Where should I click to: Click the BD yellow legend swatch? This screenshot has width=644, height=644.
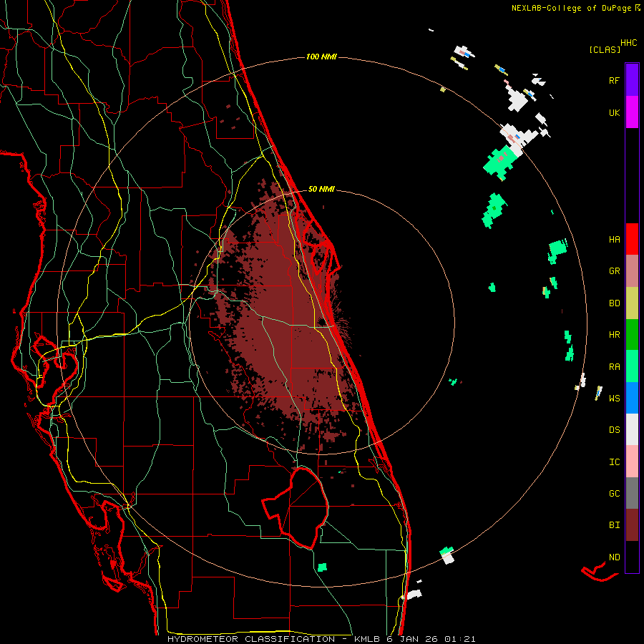tap(632, 303)
